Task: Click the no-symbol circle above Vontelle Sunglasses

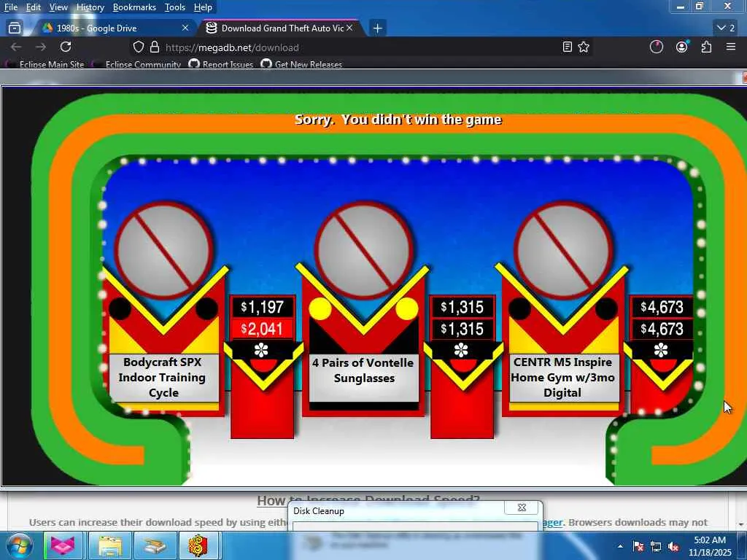Action: click(363, 250)
